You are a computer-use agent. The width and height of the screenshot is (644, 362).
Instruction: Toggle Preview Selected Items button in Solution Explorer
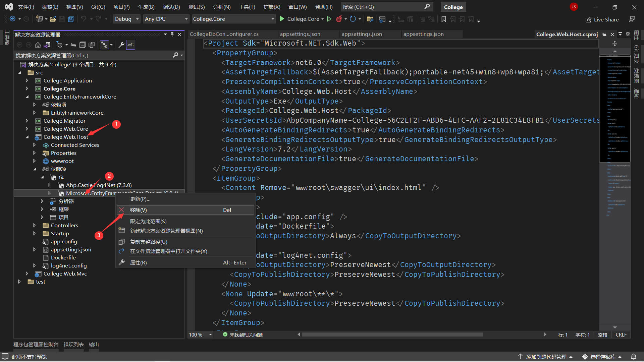[x=131, y=45]
